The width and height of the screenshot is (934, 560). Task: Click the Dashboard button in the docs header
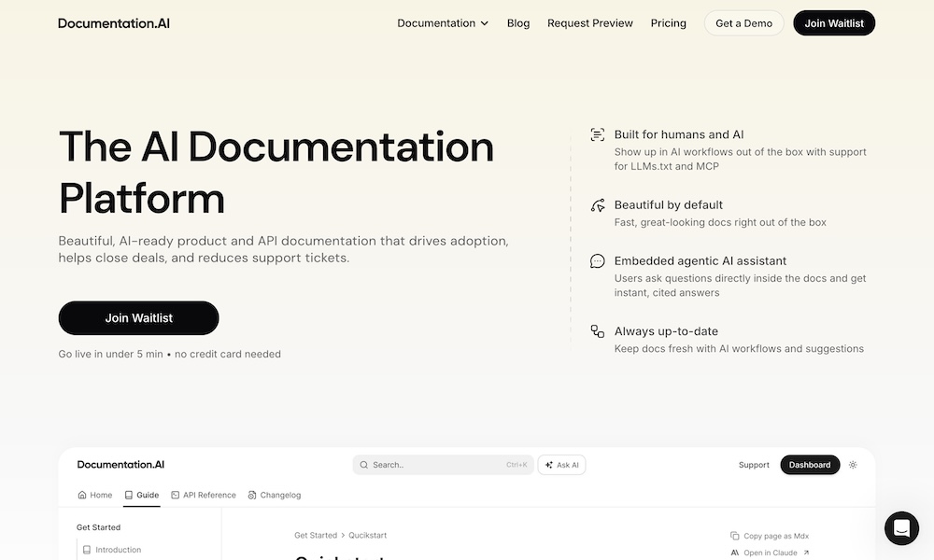point(809,464)
